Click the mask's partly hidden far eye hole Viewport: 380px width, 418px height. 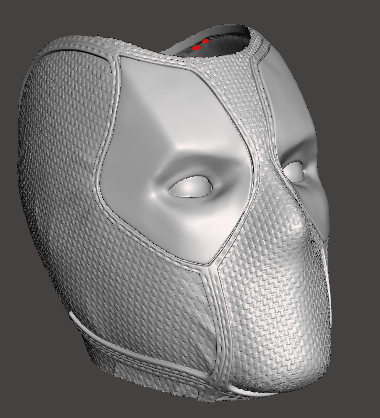[x=294, y=171]
